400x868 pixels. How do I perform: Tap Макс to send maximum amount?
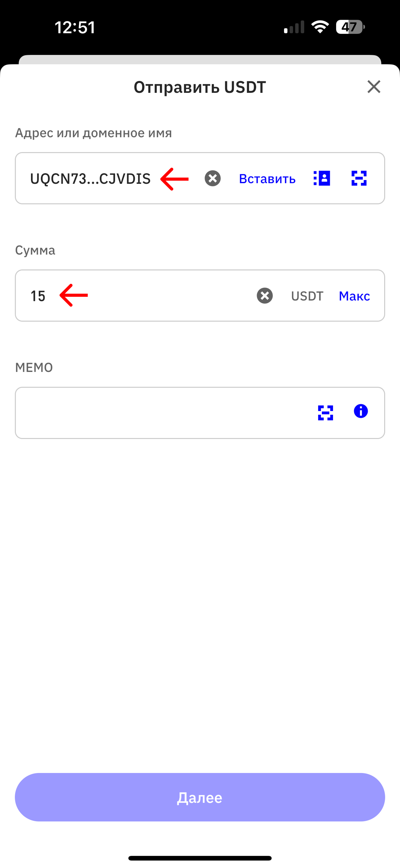click(354, 296)
